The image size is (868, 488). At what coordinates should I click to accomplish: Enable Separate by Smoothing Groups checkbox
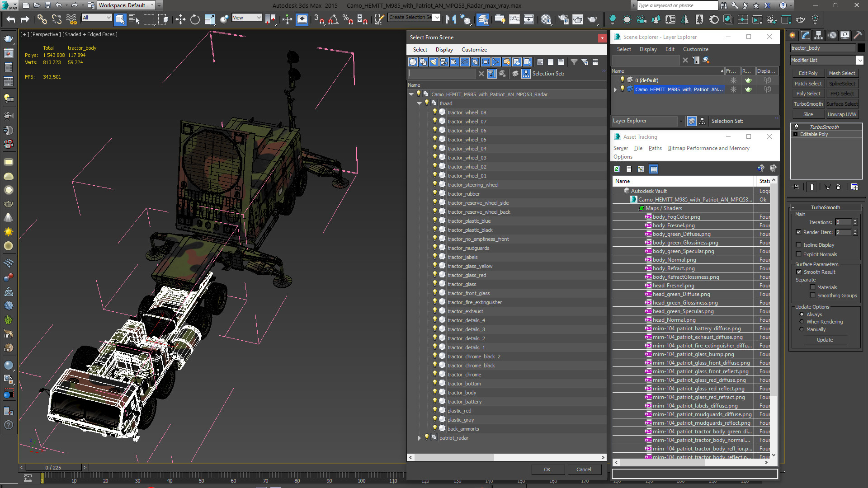pos(812,296)
